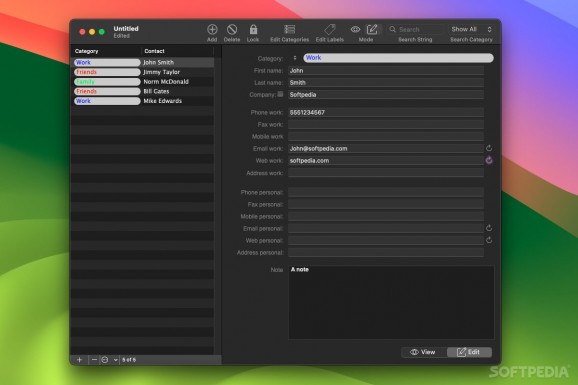Select the pencil edit mode icon in toolbar
The height and width of the screenshot is (385, 578).
coord(372,29)
